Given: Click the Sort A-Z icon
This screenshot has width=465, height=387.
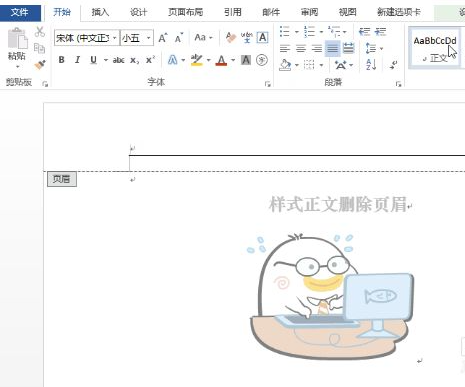Looking at the screenshot, I should tap(371, 65).
